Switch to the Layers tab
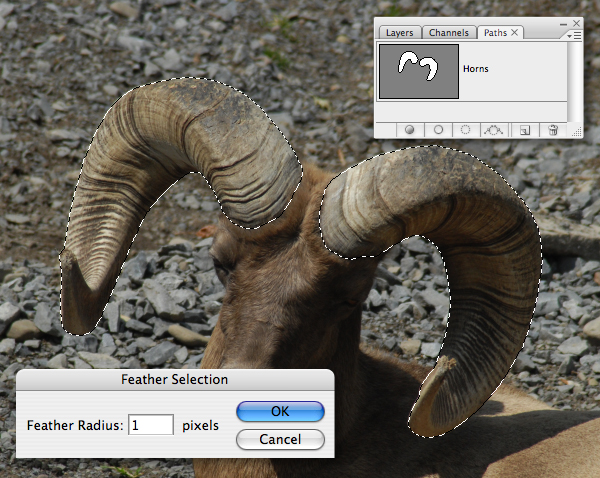600x478 pixels. coord(399,33)
